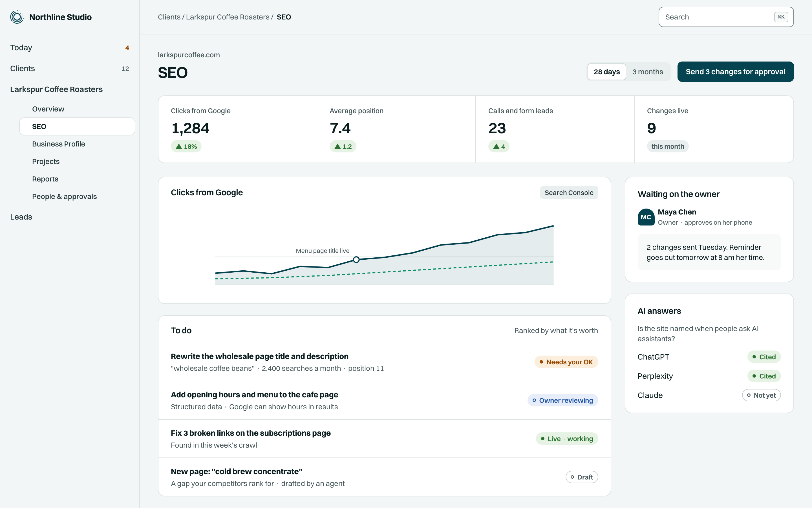Select Larkspur Coffee Roasters in sidebar

tap(69, 89)
